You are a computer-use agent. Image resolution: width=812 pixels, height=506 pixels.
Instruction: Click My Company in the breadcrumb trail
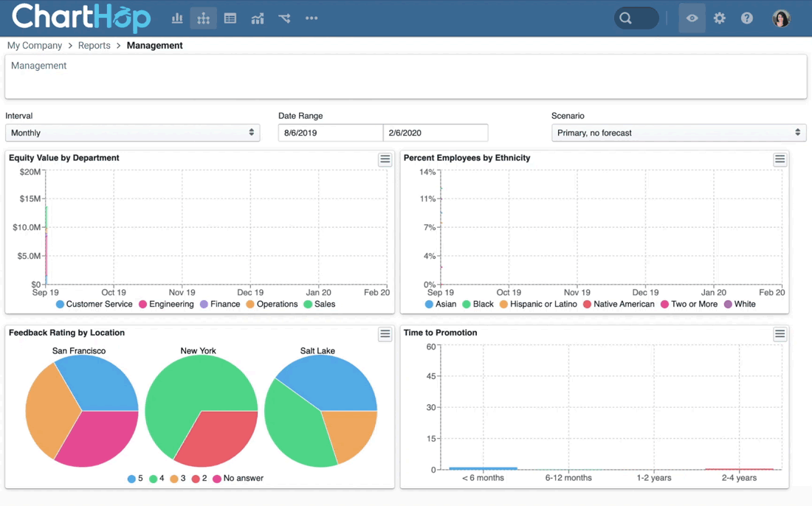pyautogui.click(x=34, y=45)
